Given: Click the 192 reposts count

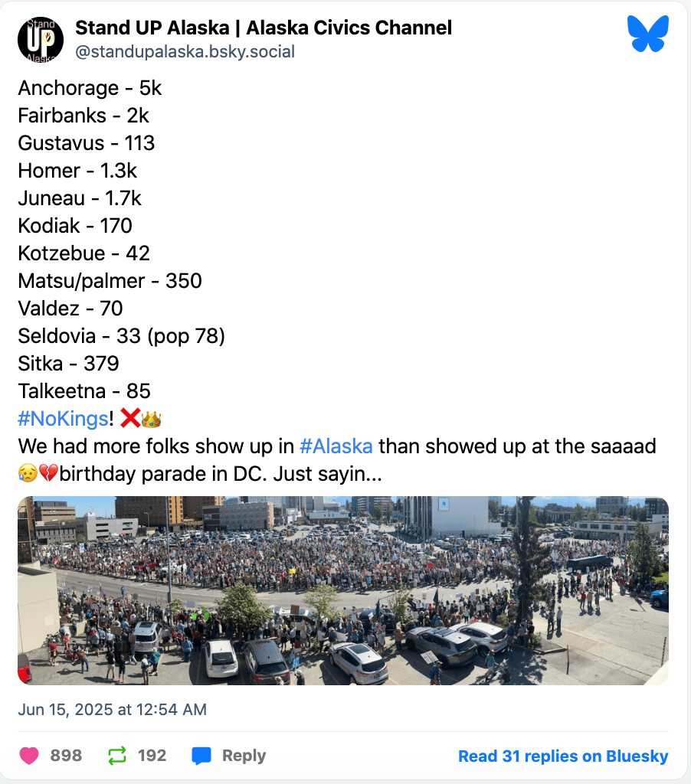Looking at the screenshot, I should [152, 756].
